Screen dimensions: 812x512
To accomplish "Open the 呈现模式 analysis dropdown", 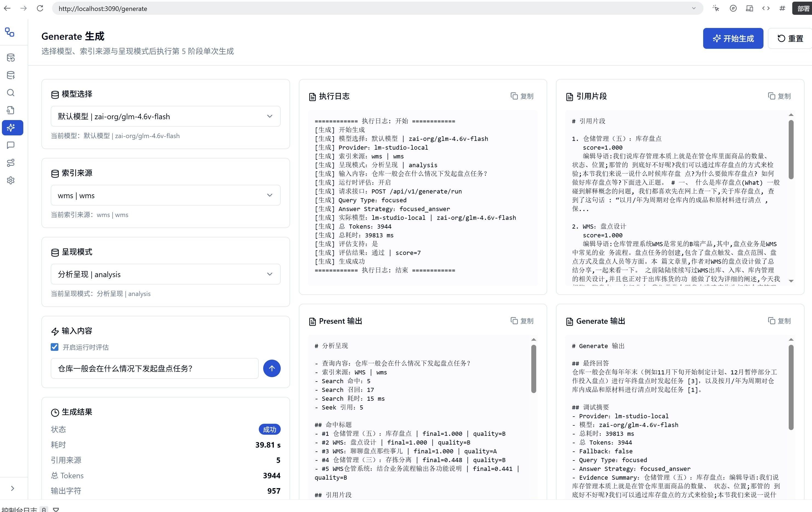I will click(x=166, y=274).
